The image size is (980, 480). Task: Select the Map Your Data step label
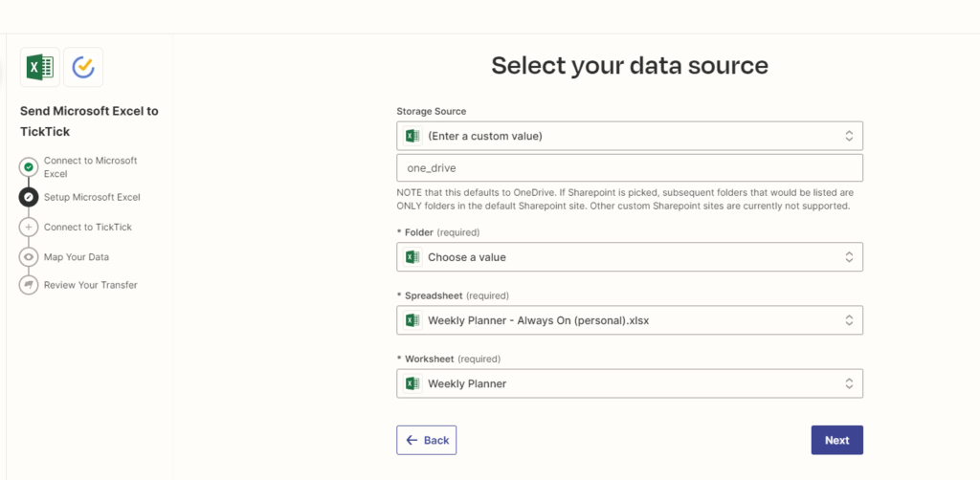(77, 257)
